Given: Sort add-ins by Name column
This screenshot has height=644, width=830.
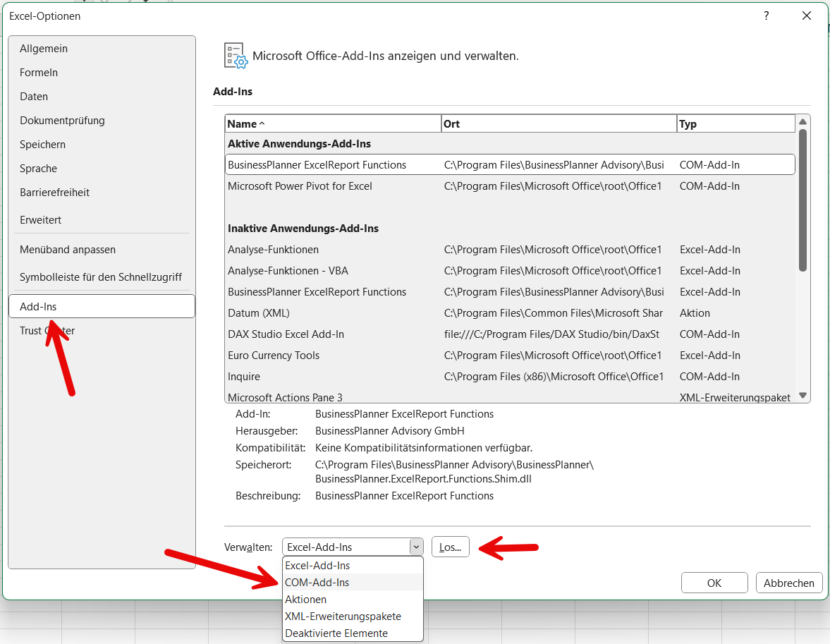Looking at the screenshot, I should pos(333,123).
